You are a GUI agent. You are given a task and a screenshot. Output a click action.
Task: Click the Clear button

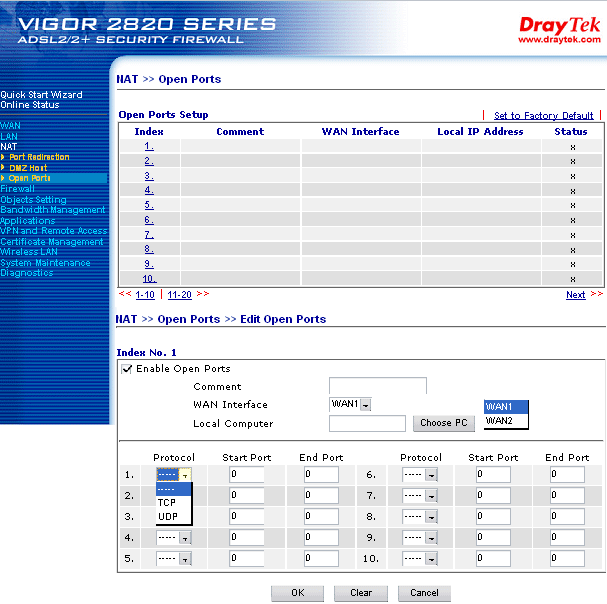361,593
